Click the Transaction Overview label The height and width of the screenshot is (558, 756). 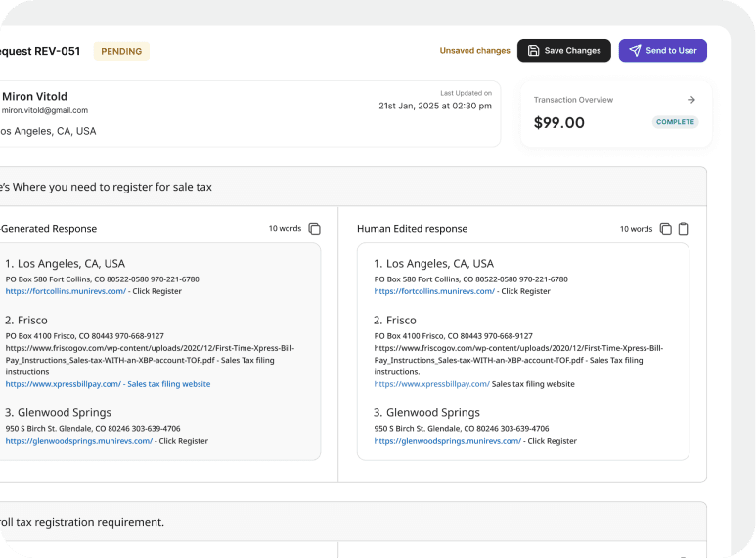[x=573, y=100]
